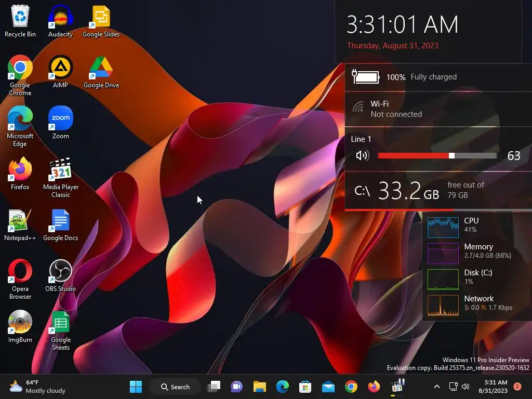Mute Line 1 via the speaker icon
532x399 pixels.
(362, 155)
